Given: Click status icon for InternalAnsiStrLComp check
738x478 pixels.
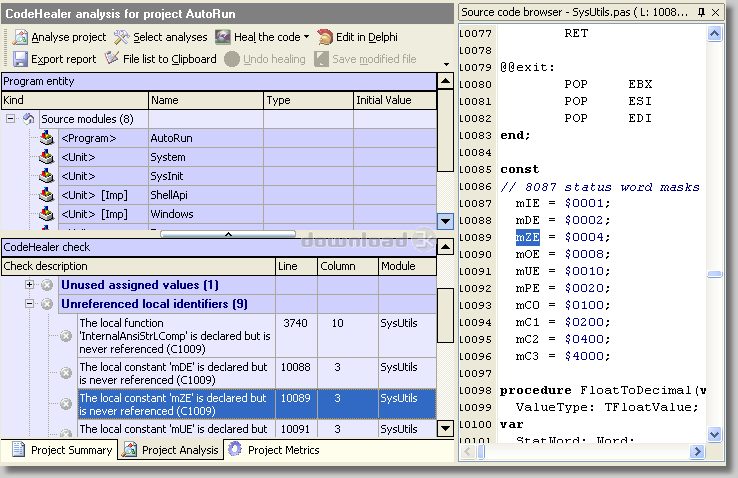Looking at the screenshot, I should coord(66,336).
